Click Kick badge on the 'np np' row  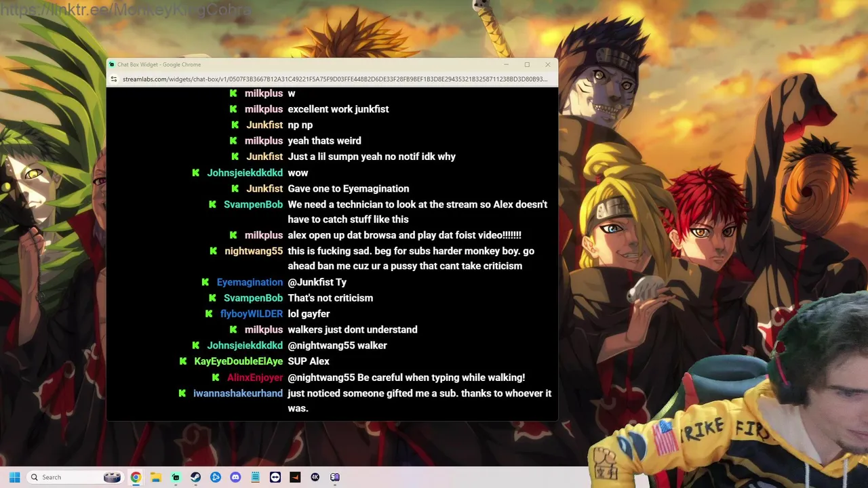click(x=235, y=125)
